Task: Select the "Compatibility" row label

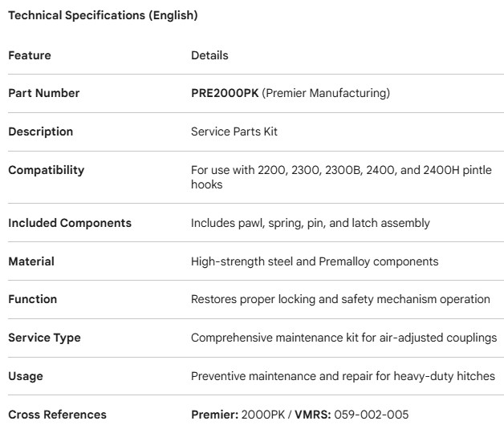Action: coord(46,170)
